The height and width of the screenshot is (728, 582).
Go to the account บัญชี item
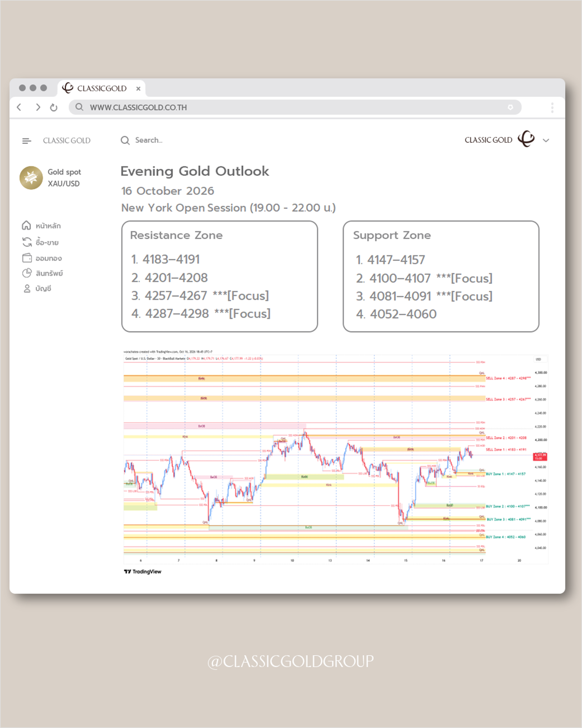pos(37,288)
